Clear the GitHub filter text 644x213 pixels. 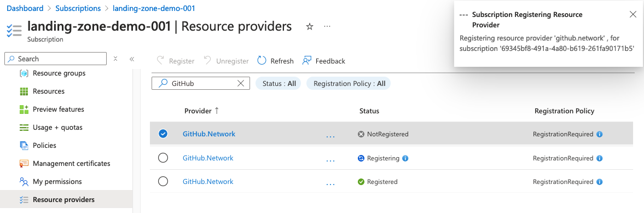click(241, 83)
